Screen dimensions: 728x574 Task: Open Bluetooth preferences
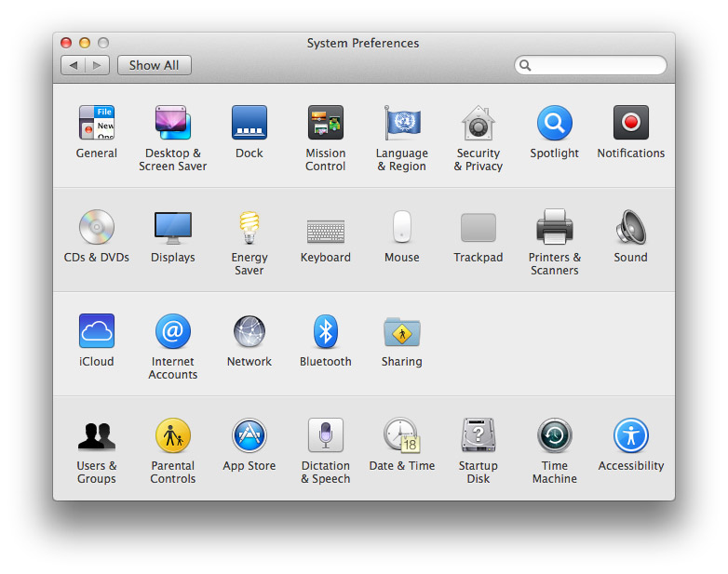326,331
